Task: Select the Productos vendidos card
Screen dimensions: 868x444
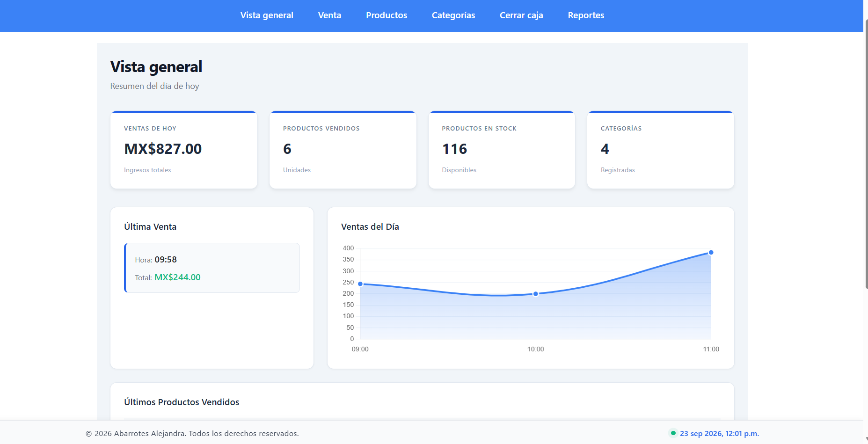Action: point(343,150)
